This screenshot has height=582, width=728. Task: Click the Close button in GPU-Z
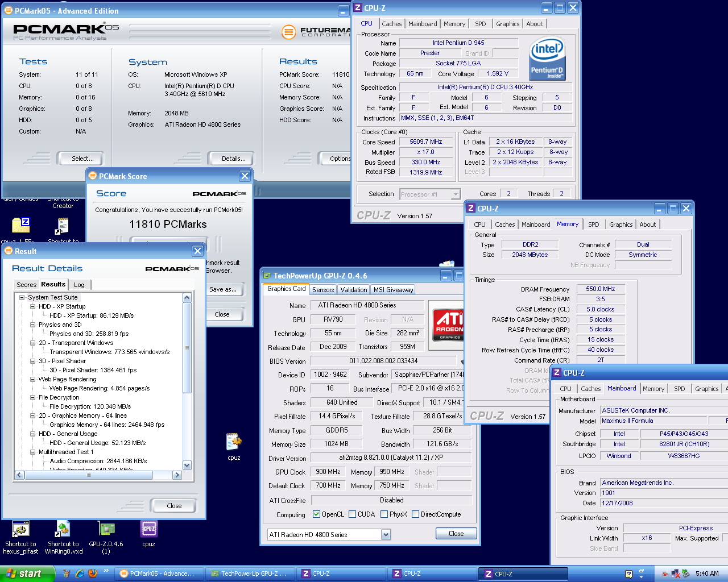456,534
